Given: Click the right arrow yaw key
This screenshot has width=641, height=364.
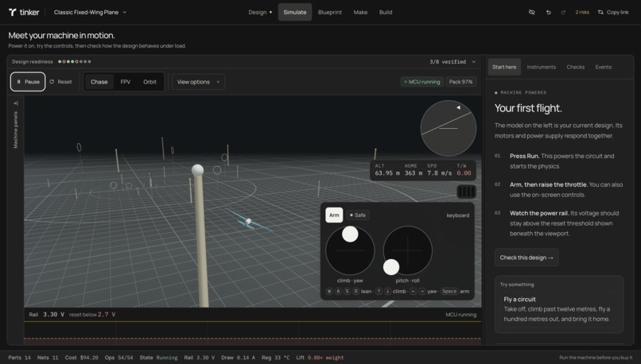Looking at the screenshot, I should coord(422,292).
